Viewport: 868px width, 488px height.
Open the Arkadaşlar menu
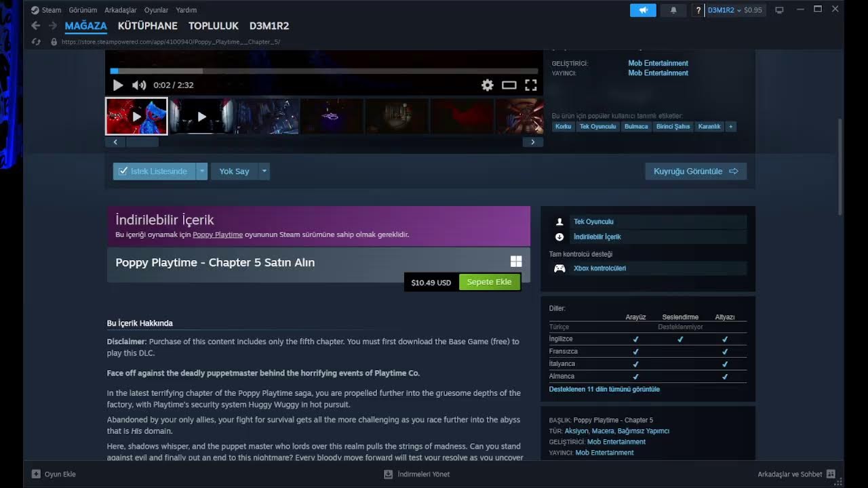(121, 10)
